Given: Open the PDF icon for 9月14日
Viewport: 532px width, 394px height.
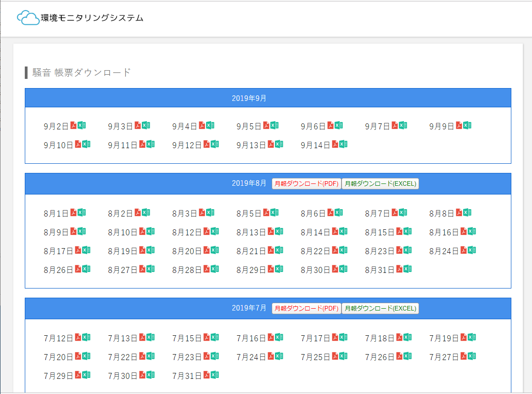Looking at the screenshot, I should [x=335, y=144].
